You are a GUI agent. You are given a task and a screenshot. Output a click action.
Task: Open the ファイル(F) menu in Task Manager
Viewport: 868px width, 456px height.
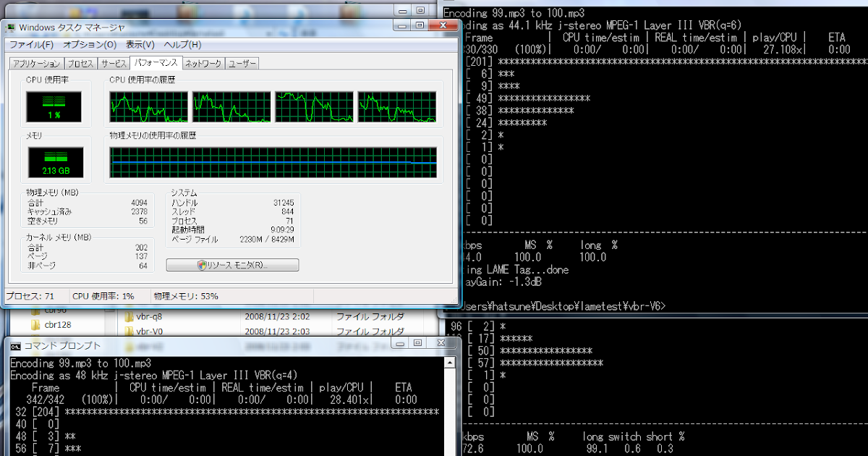click(31, 45)
